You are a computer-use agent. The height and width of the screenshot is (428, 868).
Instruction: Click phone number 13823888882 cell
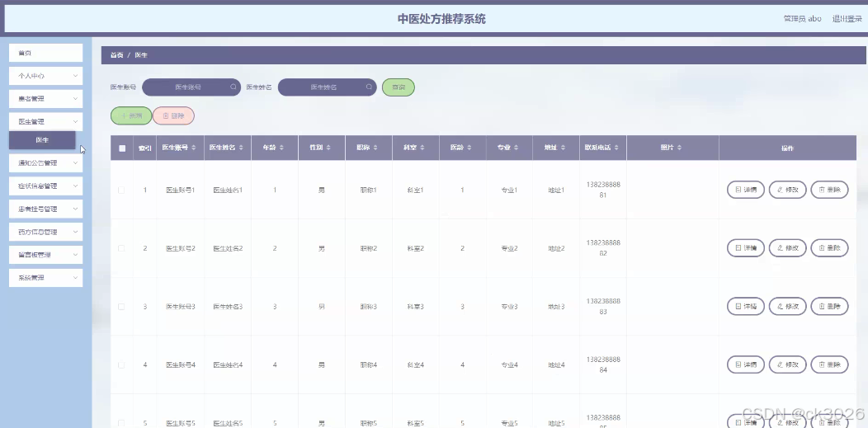tap(603, 248)
